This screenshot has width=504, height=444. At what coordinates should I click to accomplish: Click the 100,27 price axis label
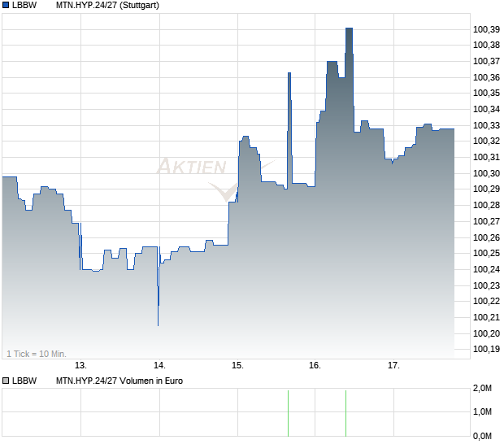coord(486,221)
